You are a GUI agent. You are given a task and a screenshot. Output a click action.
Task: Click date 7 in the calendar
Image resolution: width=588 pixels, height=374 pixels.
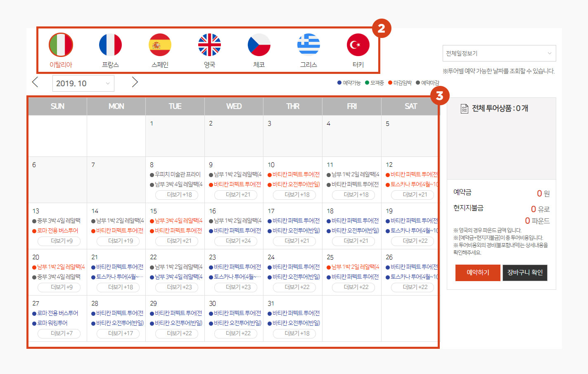[x=93, y=165]
